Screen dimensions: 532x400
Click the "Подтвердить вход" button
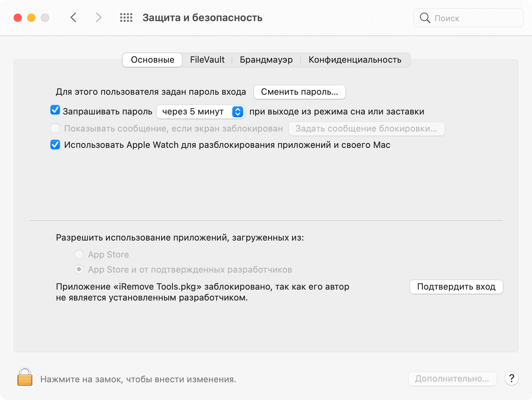(456, 287)
